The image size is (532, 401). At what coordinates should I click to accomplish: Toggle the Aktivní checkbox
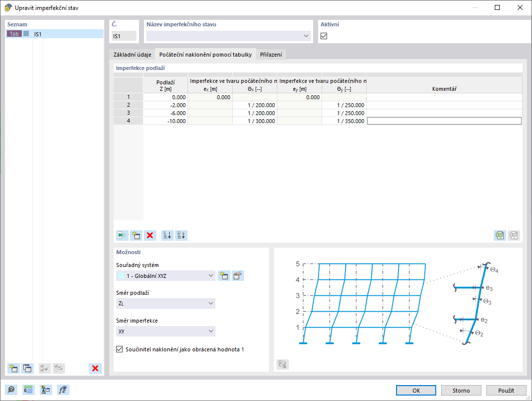(x=324, y=36)
